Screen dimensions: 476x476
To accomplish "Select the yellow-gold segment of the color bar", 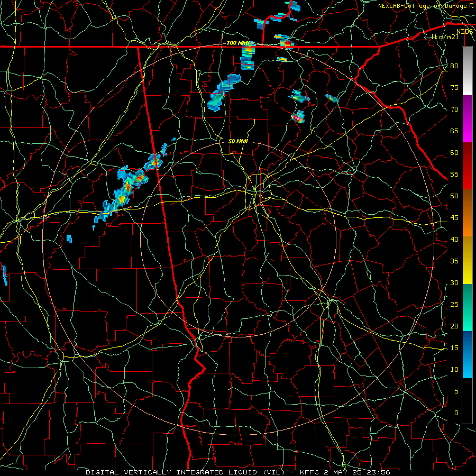I will (467, 260).
